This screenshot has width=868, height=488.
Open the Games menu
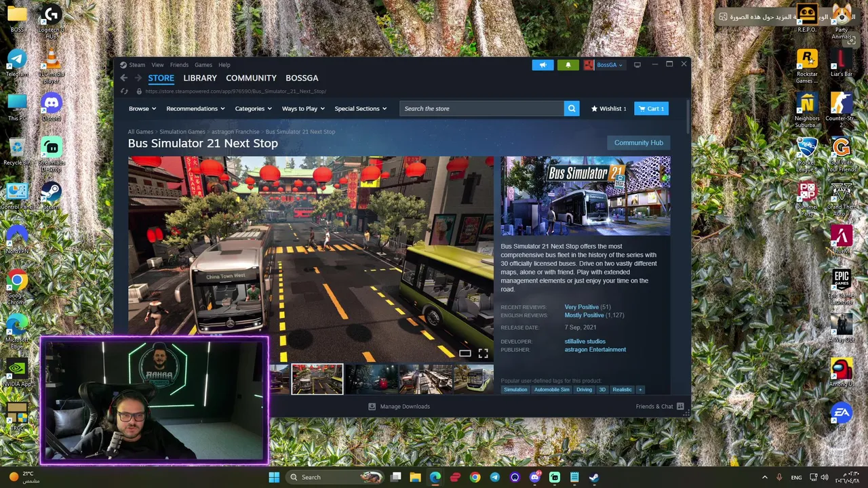pos(203,65)
